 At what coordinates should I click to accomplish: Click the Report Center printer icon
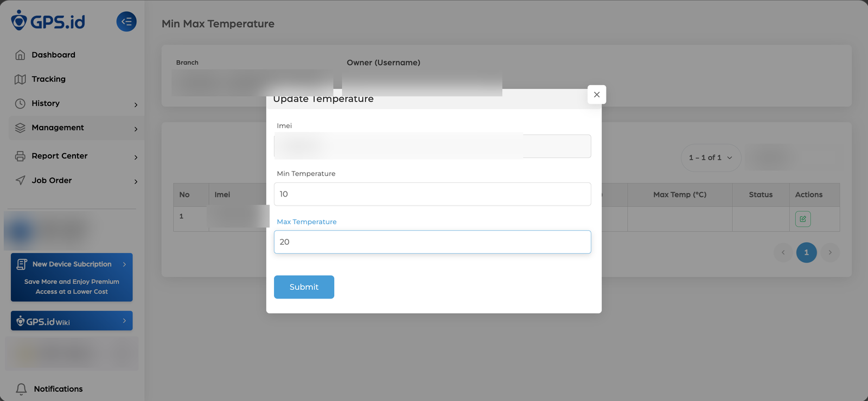click(20, 156)
